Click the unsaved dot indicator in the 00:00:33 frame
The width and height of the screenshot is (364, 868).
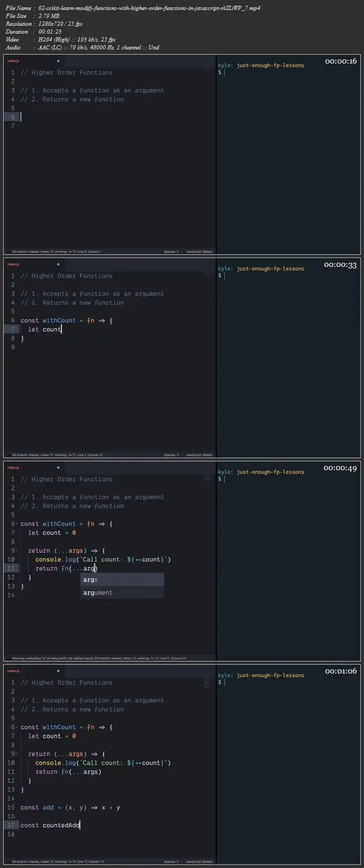58,264
